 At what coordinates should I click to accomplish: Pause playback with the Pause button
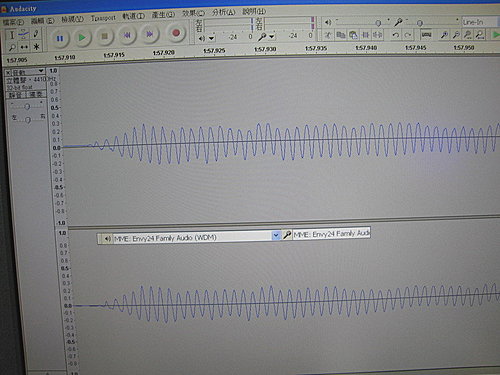click(60, 38)
